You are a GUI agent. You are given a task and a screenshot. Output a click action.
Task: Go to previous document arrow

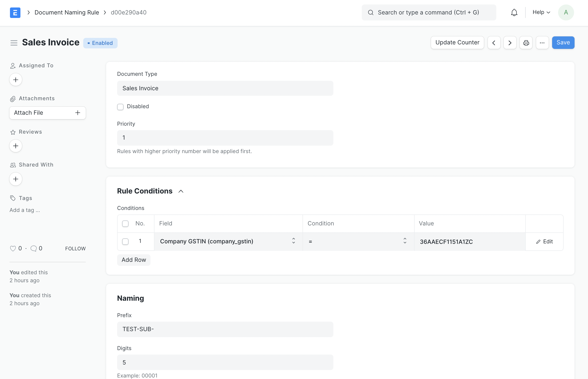click(x=494, y=43)
